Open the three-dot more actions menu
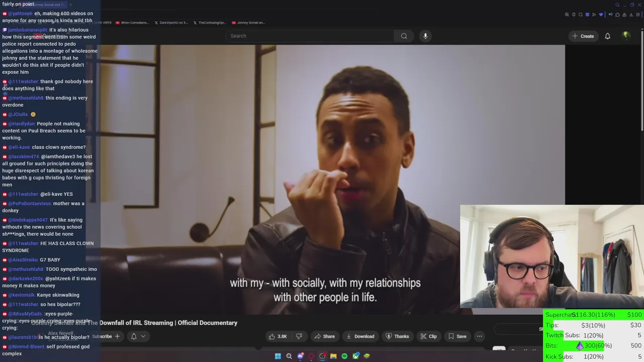 [x=479, y=336]
